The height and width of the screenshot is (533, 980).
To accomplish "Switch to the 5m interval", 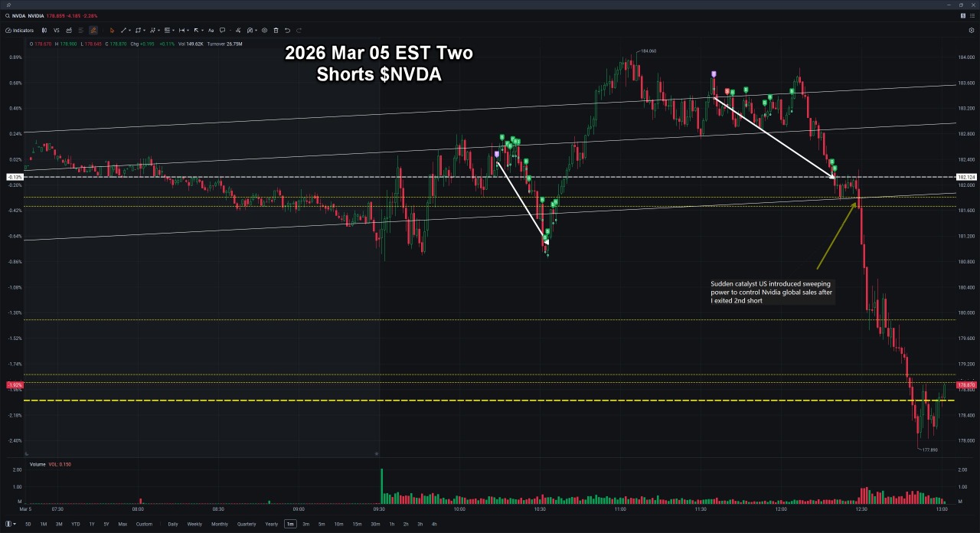I will 322,524.
